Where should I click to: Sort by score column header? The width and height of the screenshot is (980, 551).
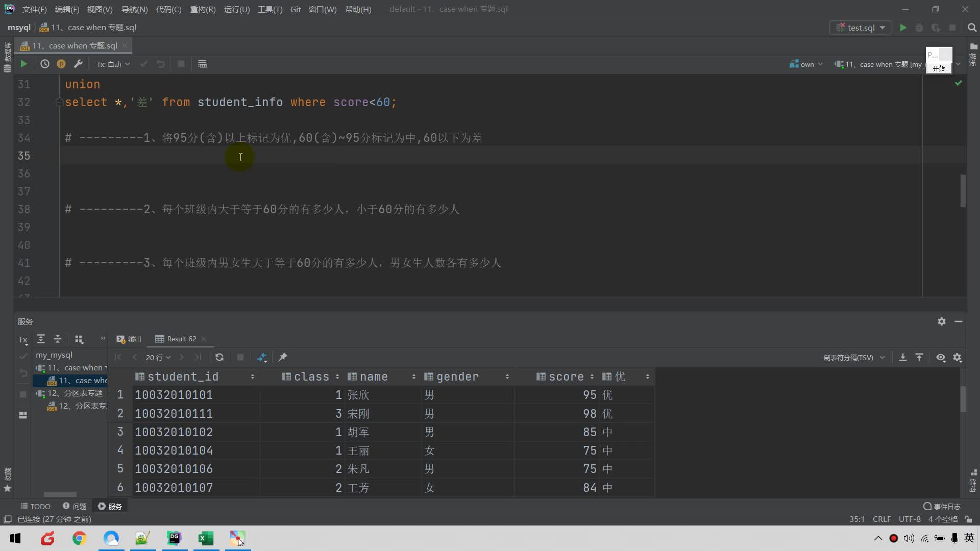[x=566, y=377]
